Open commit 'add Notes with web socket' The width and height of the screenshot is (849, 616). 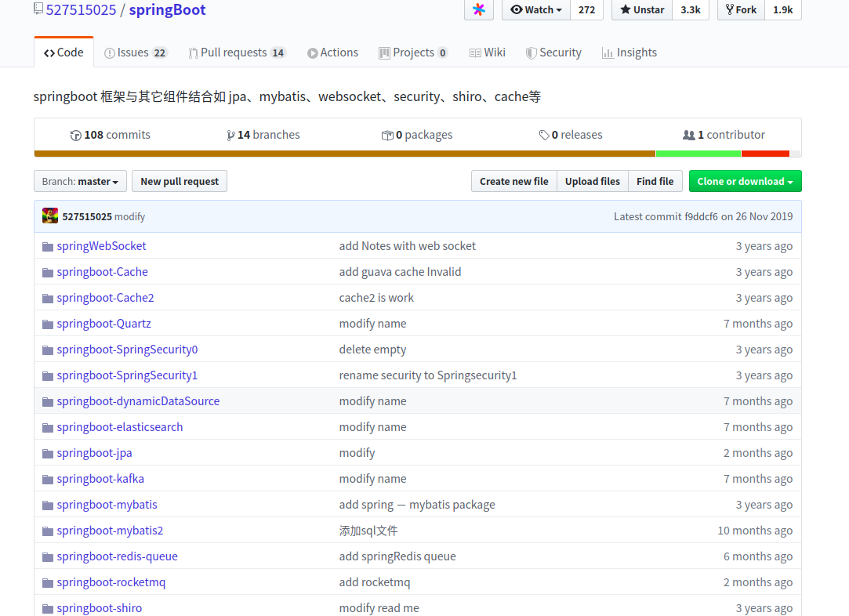(407, 246)
